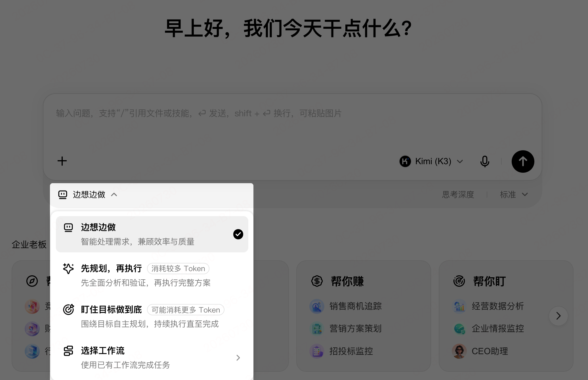Click the 企业情报监控 globe icon
588x380 pixels.
point(459,329)
